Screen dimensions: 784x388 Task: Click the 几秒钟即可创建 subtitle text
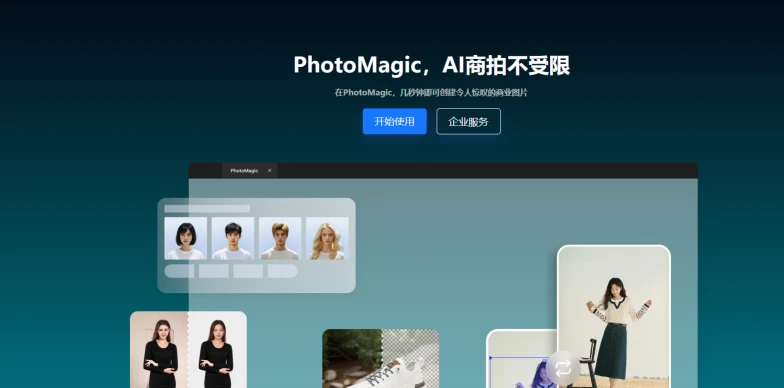(x=430, y=92)
